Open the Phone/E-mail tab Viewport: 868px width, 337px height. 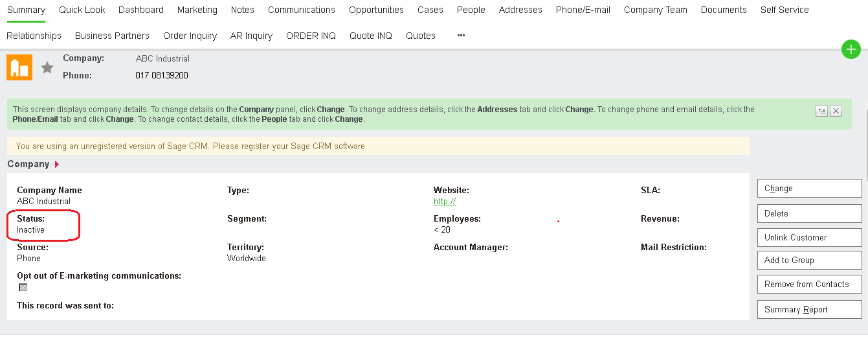[583, 10]
